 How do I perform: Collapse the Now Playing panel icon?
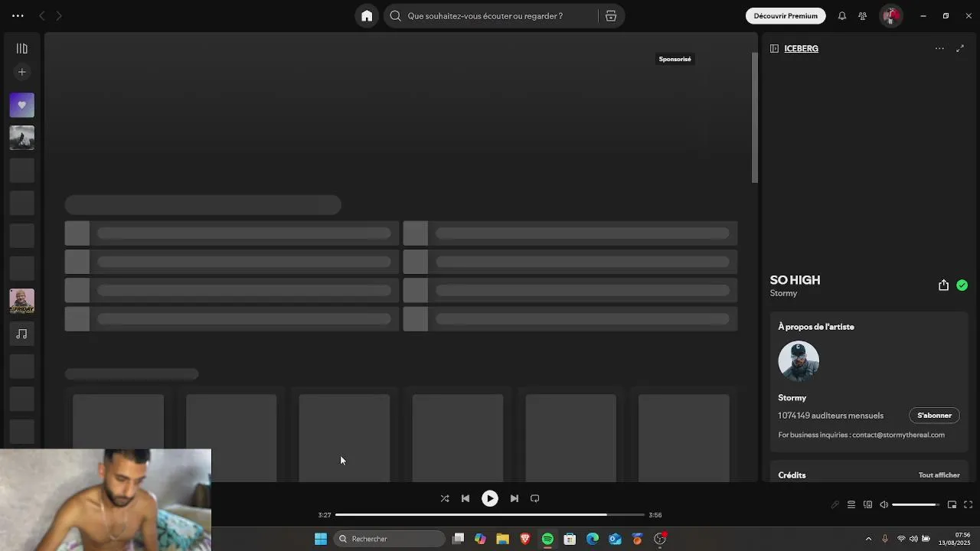tap(774, 48)
